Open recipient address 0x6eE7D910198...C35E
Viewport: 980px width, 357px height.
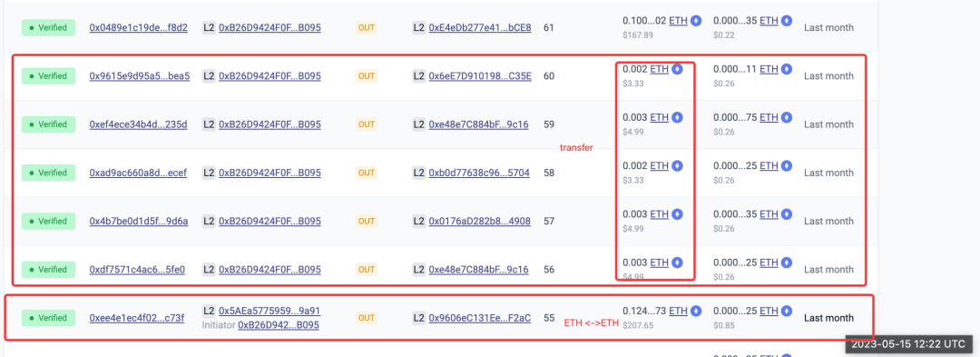pyautogui.click(x=480, y=76)
